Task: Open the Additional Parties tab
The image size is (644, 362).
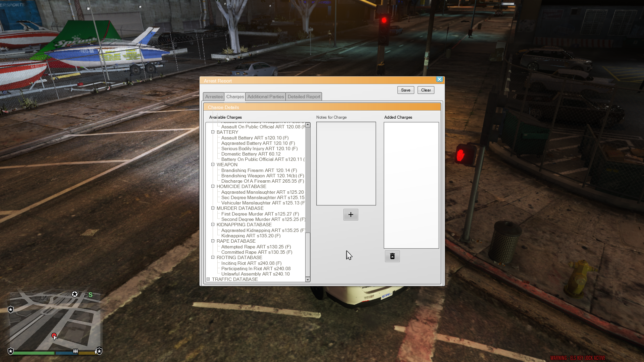Action: click(265, 97)
